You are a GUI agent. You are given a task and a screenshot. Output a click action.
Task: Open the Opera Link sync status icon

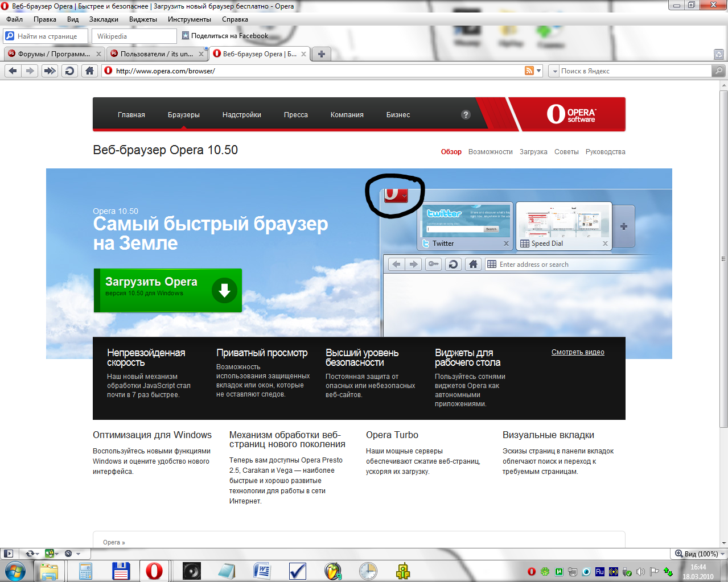point(30,554)
